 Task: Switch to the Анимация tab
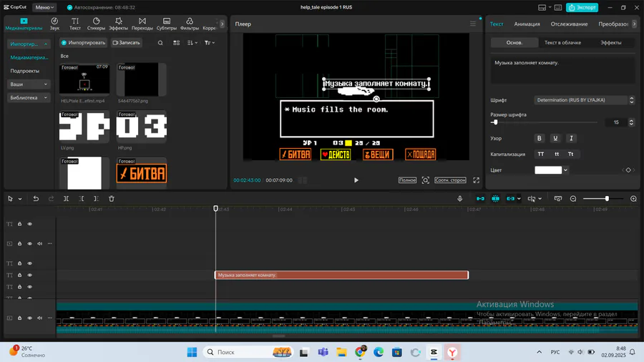(527, 24)
